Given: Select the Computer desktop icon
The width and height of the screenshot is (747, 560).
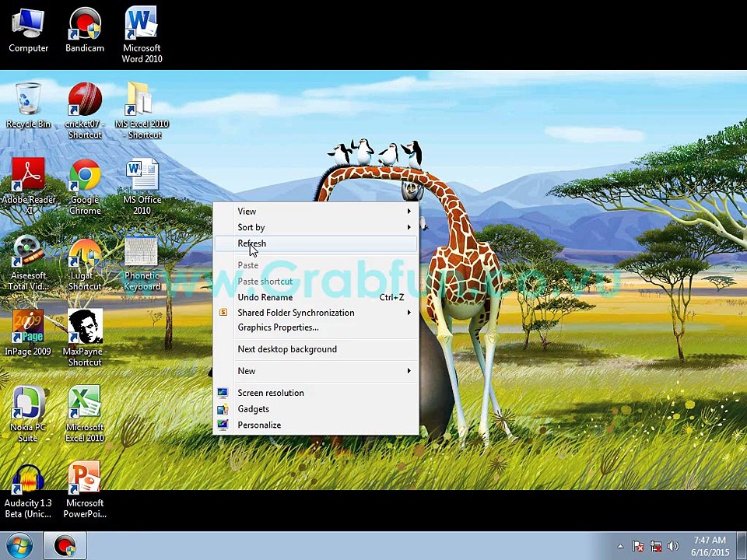Looking at the screenshot, I should pos(28,30).
